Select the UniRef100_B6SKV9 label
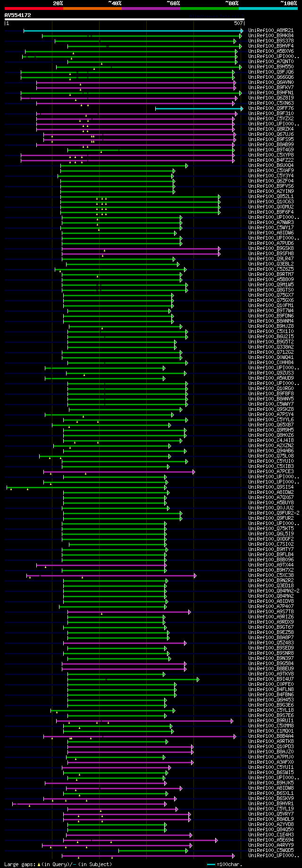This screenshot has height=868, width=302. coord(271,799)
